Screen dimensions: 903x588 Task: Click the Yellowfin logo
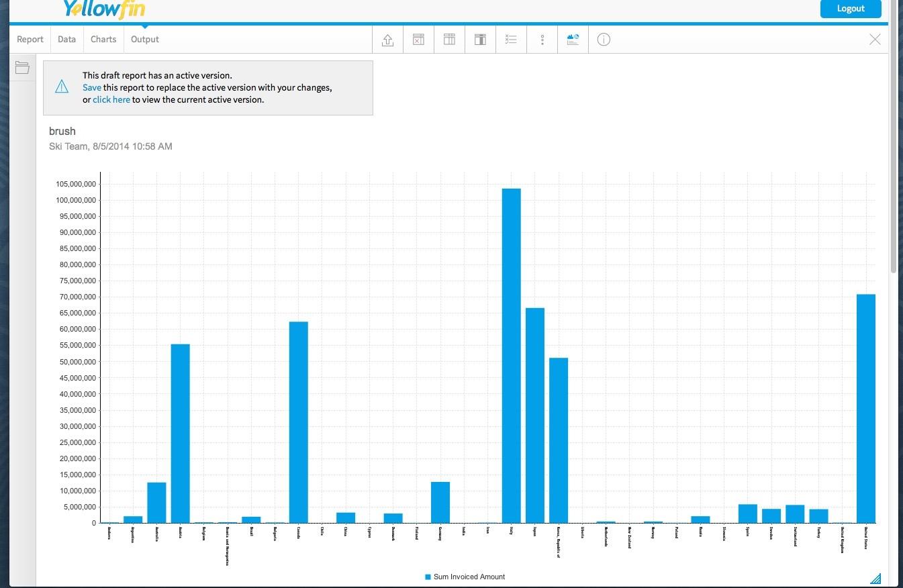pos(103,9)
